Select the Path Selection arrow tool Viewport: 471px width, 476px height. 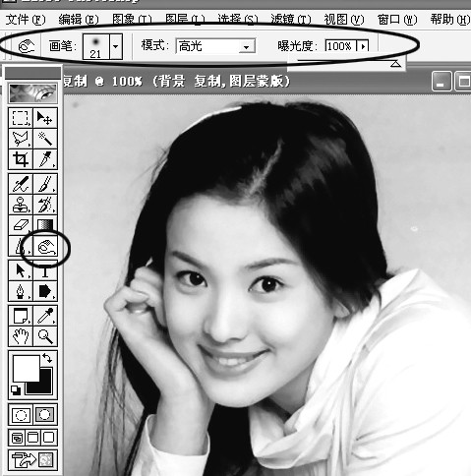21,270
